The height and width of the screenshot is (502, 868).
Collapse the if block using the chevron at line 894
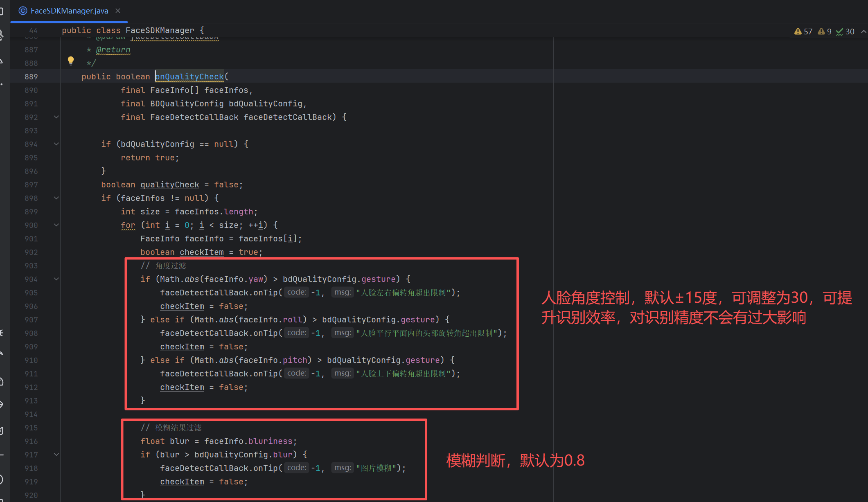click(x=56, y=144)
